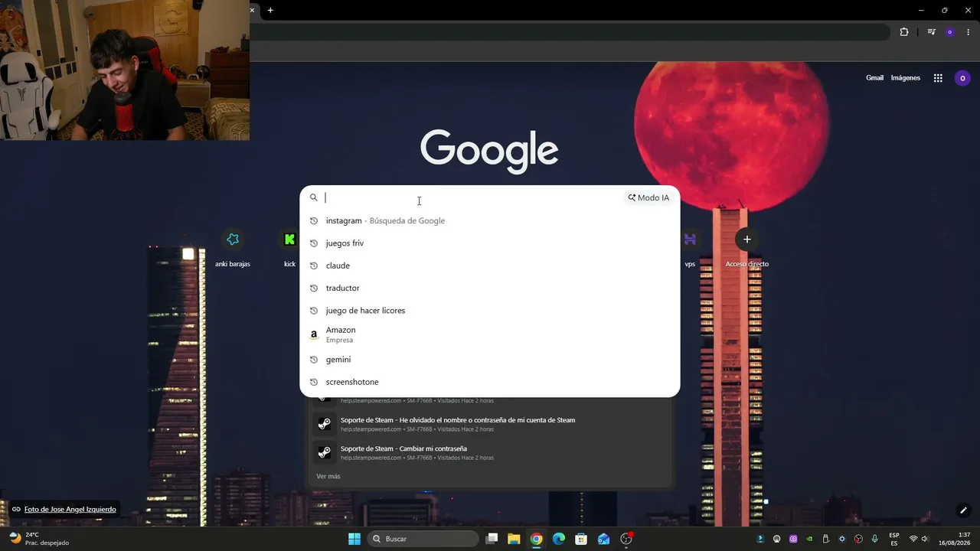Open the weather widget showing 24°C
Screen dimensions: 980x551
(x=38, y=539)
